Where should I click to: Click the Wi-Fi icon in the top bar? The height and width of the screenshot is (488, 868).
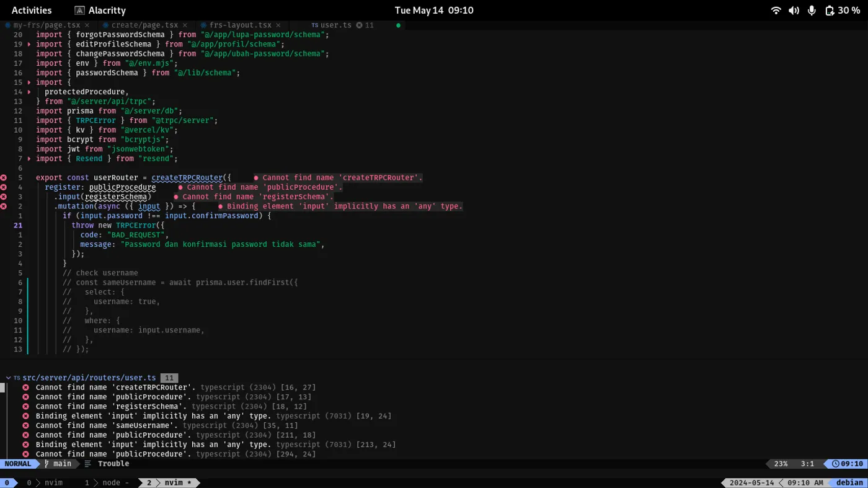tap(776, 10)
